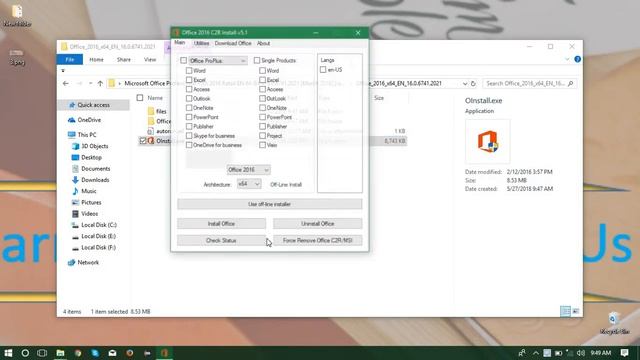The height and width of the screenshot is (360, 640).
Task: Click the Office installer taskbar icon
Action: click(x=164, y=353)
